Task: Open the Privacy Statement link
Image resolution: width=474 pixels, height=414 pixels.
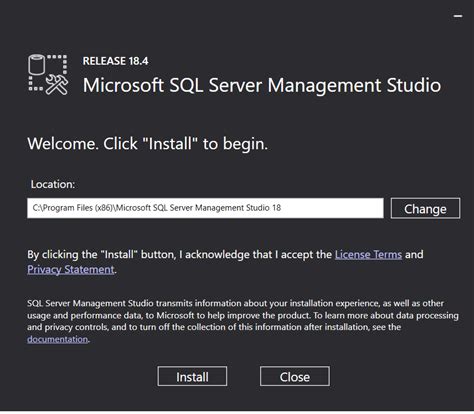Action: (71, 269)
